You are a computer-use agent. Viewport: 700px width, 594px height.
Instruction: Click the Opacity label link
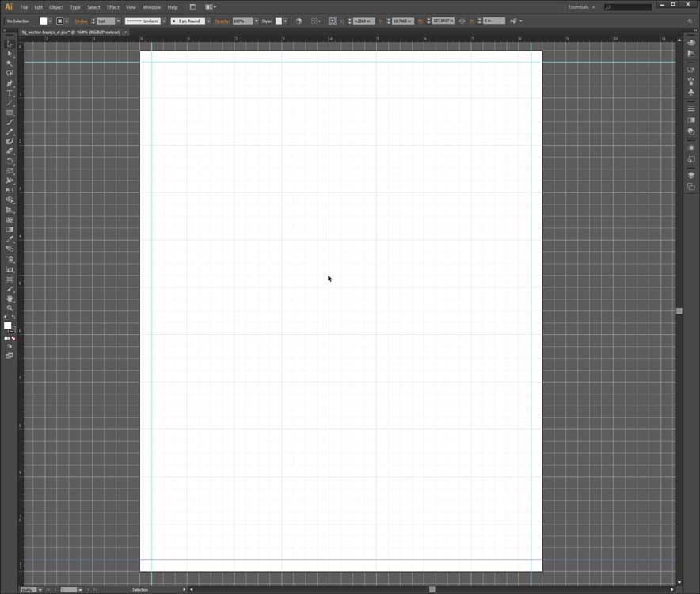222,21
